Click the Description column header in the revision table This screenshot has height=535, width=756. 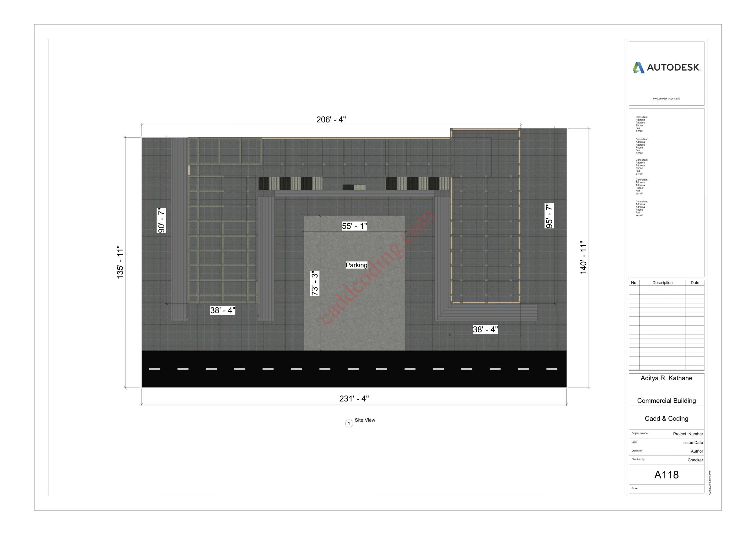[662, 283]
